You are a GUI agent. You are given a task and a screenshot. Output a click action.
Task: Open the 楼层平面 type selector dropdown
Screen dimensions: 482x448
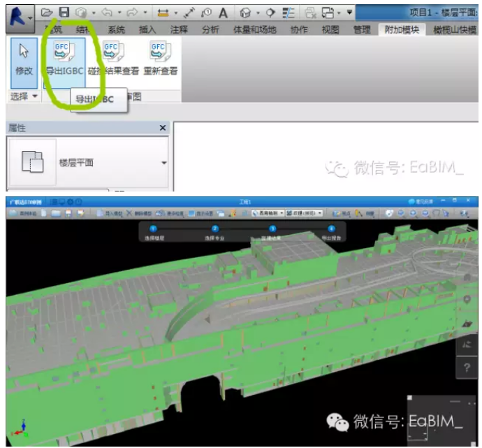tap(164, 163)
